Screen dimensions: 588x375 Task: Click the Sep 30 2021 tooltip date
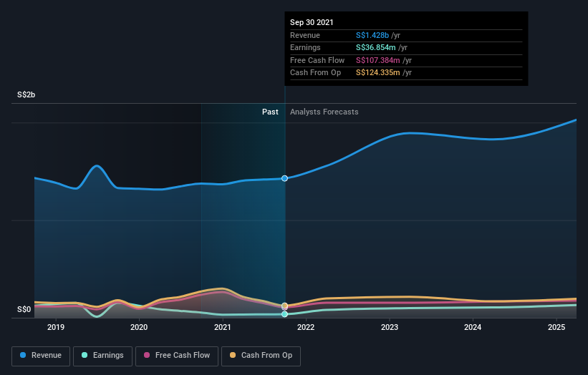click(x=312, y=22)
